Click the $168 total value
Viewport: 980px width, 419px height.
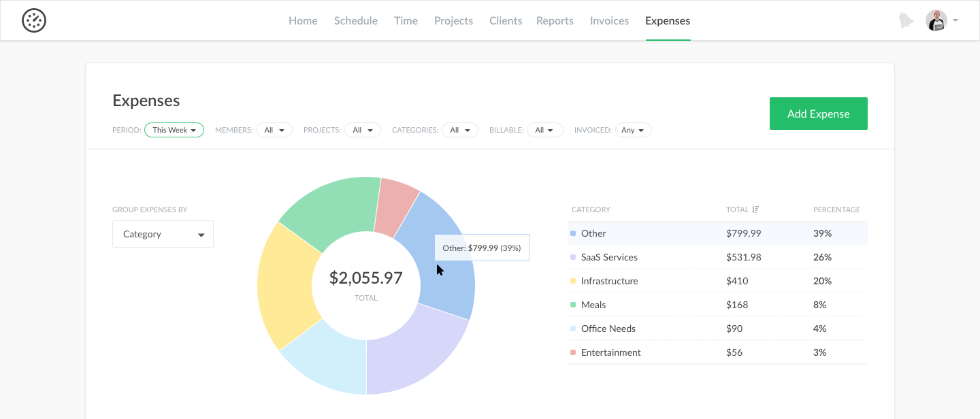(737, 305)
